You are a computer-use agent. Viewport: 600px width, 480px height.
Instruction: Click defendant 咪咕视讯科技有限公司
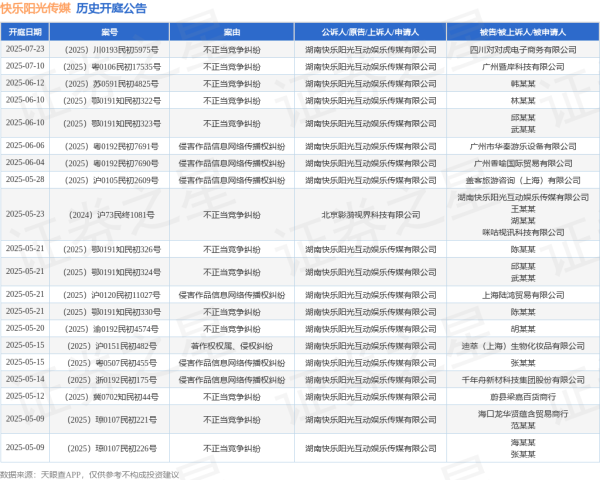click(523, 232)
